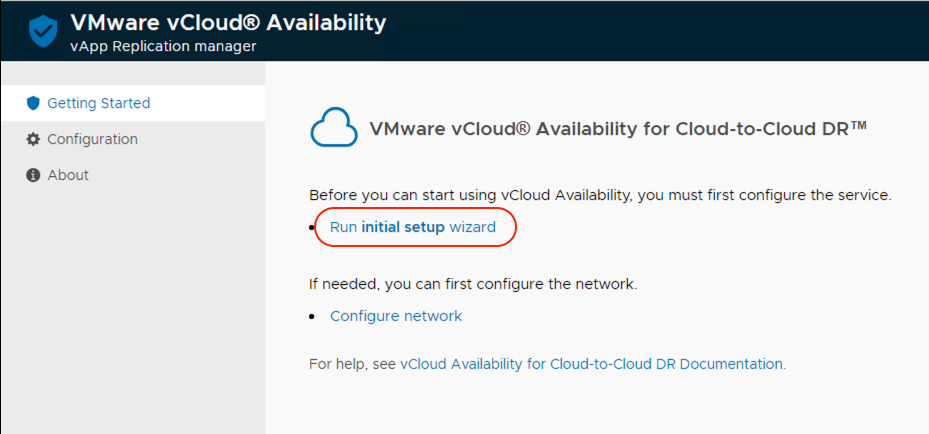The height and width of the screenshot is (434, 929).
Task: Open the Configure network link
Action: tap(396, 316)
